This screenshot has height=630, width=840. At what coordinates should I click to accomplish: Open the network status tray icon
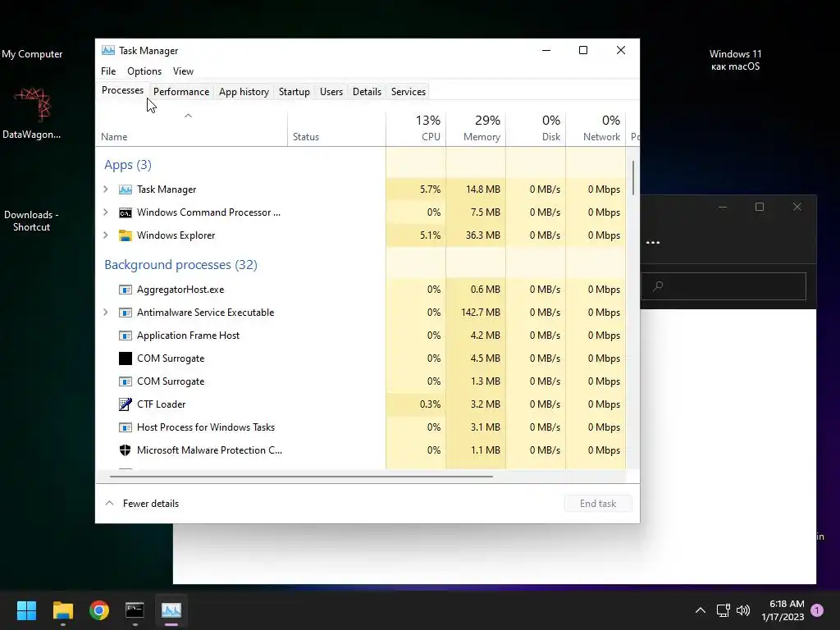point(724,610)
